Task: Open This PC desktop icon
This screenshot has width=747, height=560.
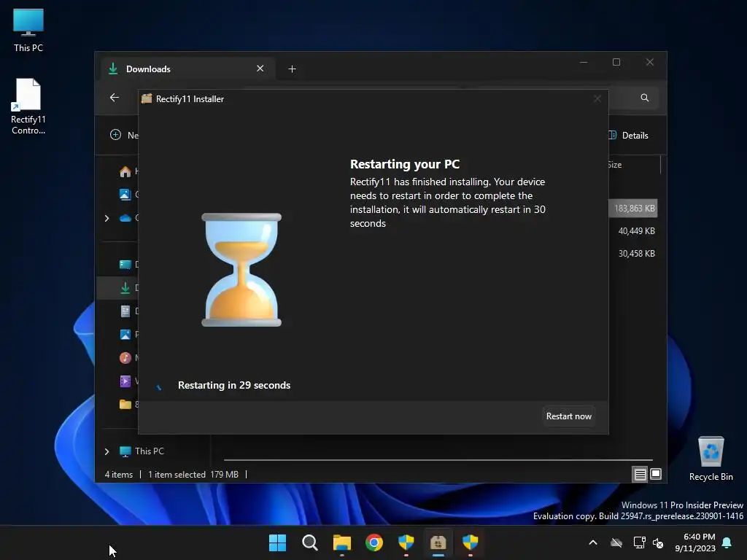Action: pos(28,30)
